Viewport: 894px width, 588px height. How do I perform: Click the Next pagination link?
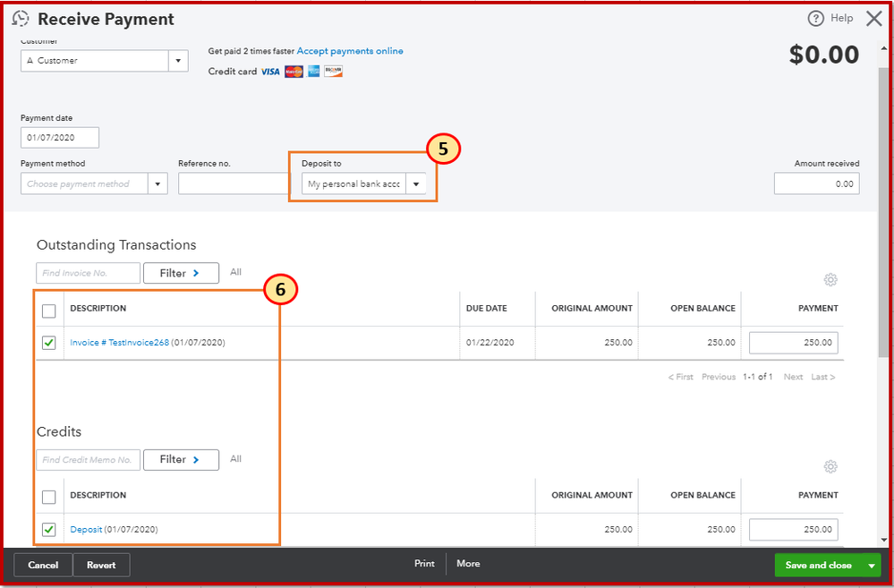coord(793,377)
